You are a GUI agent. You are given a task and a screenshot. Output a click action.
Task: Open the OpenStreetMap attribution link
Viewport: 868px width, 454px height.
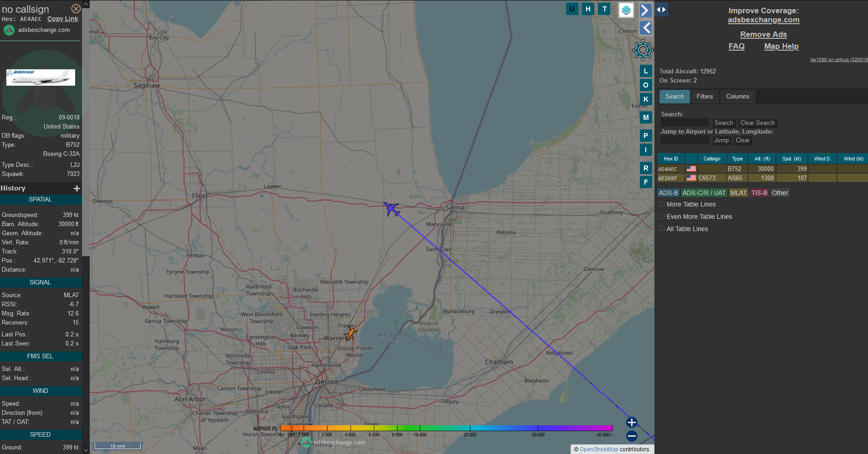click(599, 449)
